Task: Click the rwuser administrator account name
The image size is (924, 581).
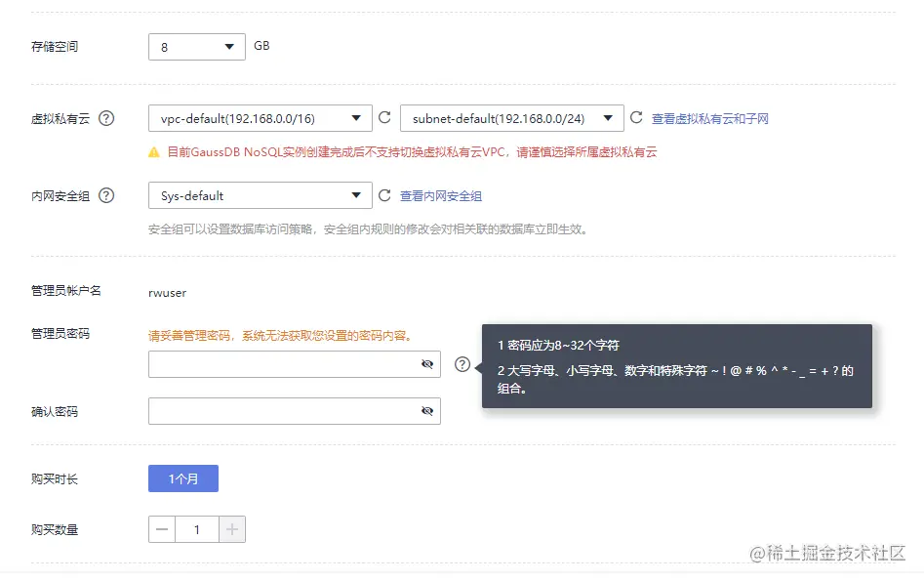Action: 168,293
